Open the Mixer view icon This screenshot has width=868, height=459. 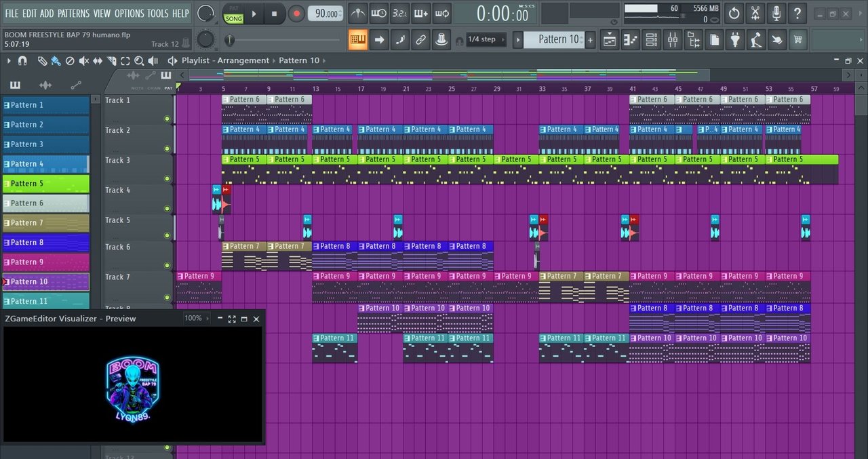[x=673, y=40]
